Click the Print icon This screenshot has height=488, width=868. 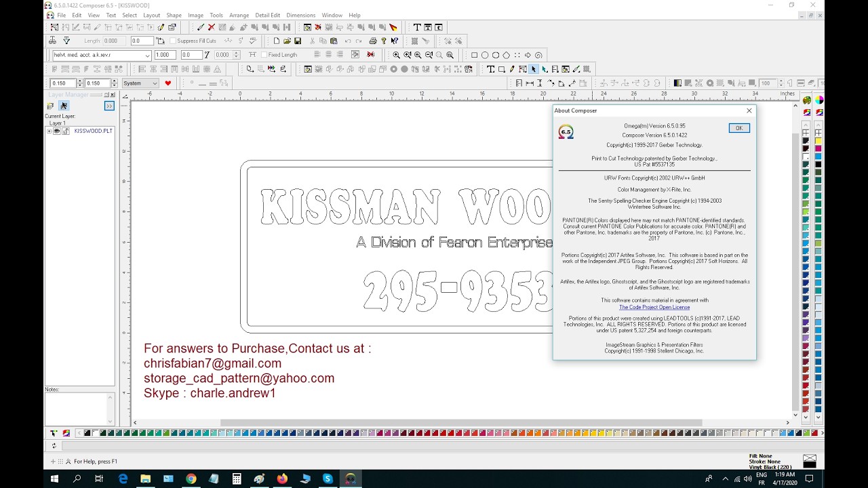click(x=373, y=41)
